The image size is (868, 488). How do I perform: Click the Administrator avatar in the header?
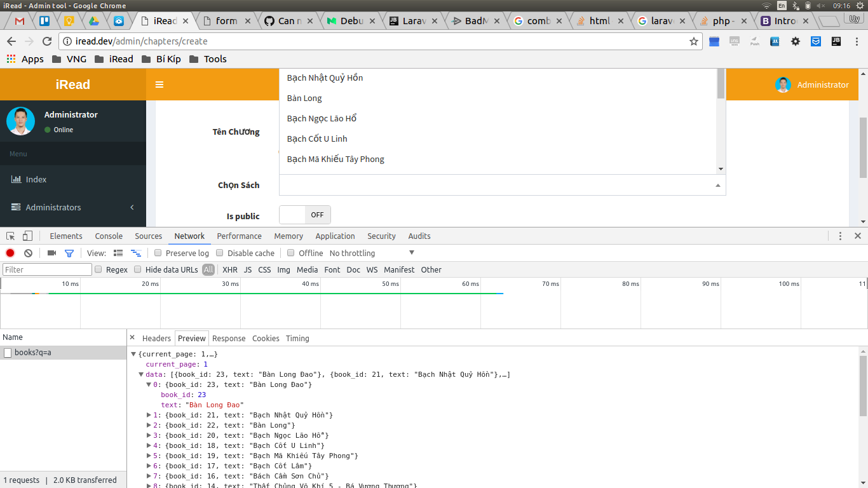(783, 84)
